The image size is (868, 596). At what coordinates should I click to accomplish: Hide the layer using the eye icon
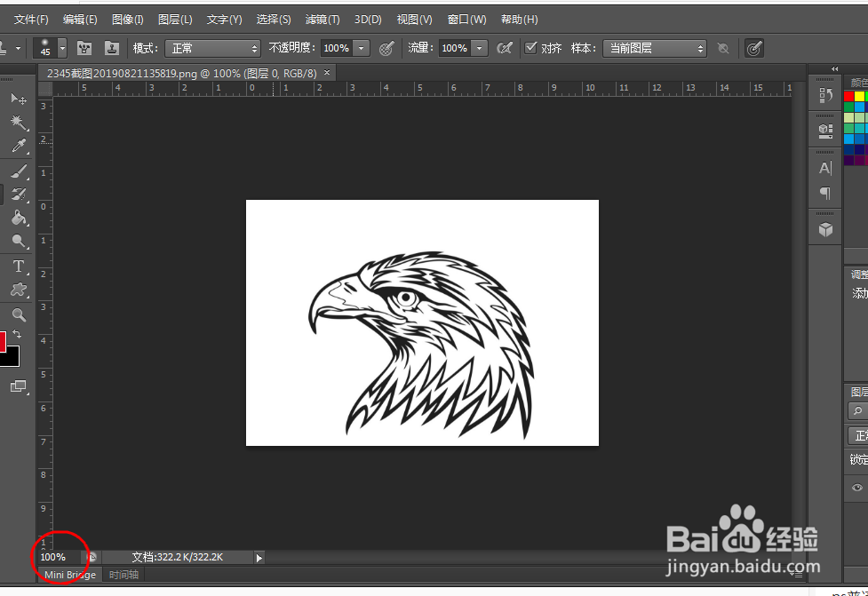[857, 488]
